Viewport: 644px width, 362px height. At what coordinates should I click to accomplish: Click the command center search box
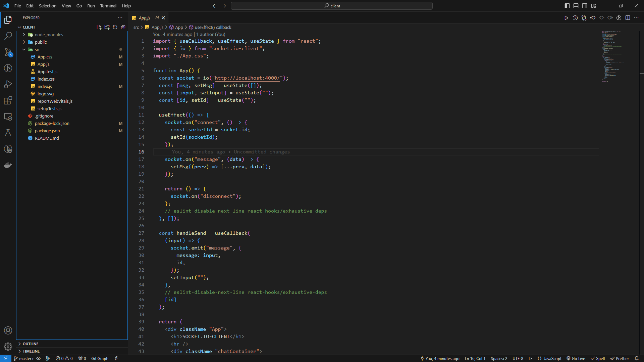[331, 6]
